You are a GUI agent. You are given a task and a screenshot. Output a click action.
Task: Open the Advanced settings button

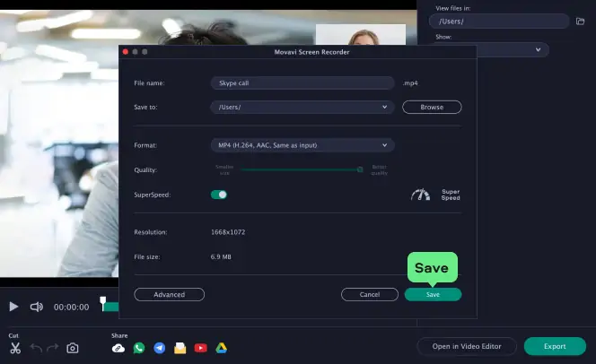point(169,295)
